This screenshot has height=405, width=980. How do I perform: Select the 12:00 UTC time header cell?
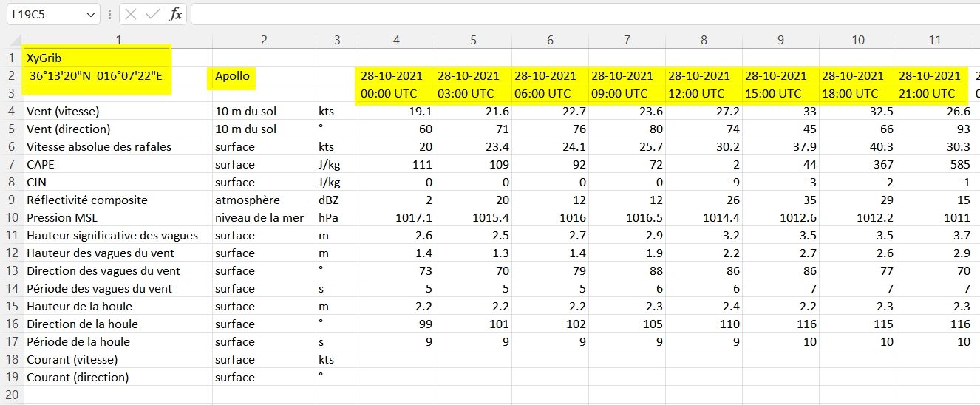pyautogui.click(x=704, y=93)
